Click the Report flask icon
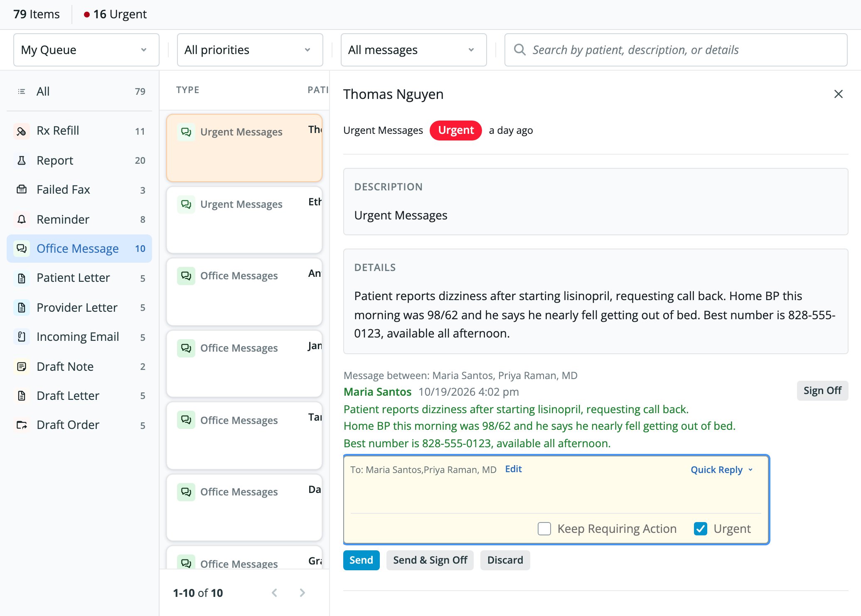The image size is (861, 616). [22, 160]
